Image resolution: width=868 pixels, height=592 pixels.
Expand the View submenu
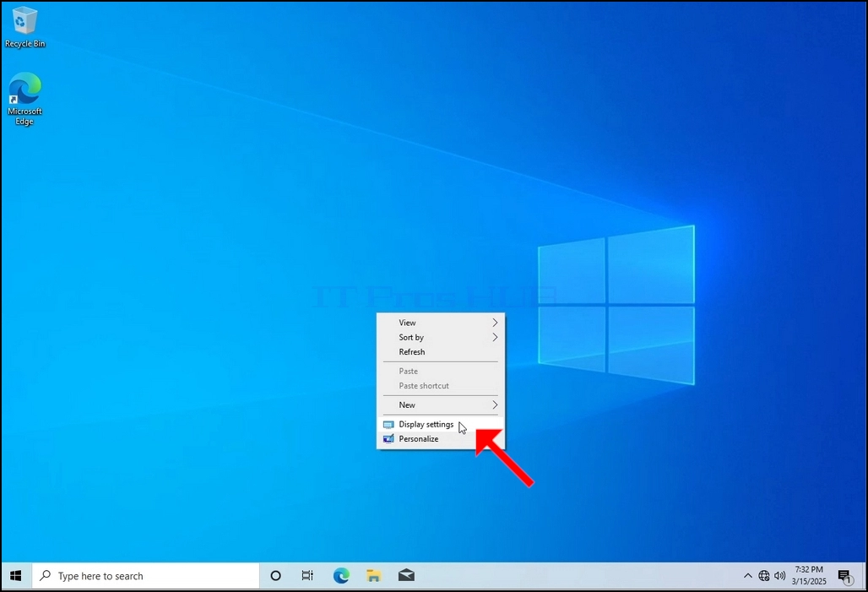click(441, 323)
